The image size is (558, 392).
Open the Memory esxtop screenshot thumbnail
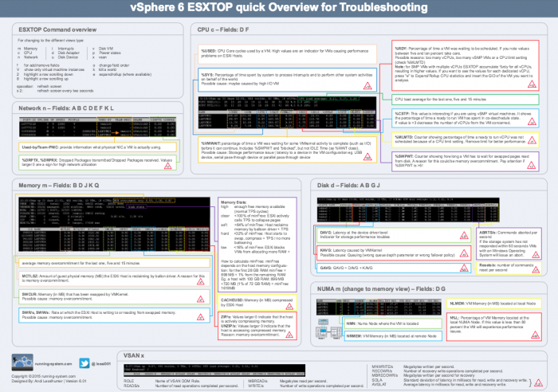point(114,225)
